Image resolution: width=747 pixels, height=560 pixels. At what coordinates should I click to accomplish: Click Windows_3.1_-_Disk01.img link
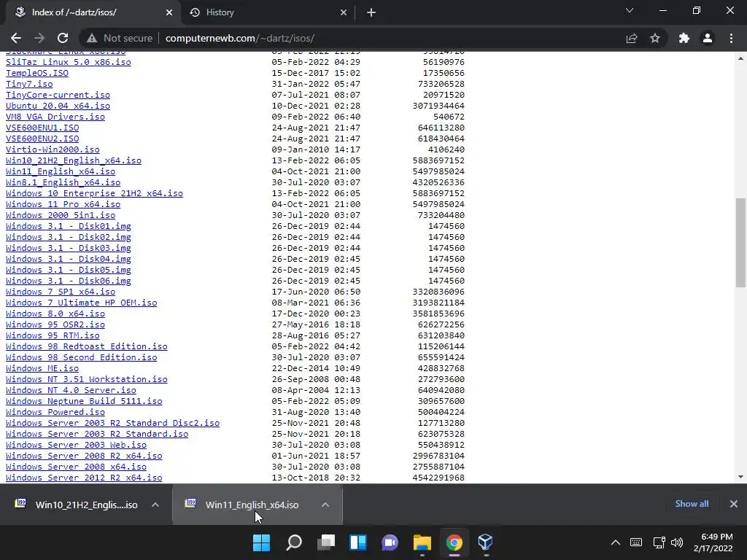click(x=68, y=226)
